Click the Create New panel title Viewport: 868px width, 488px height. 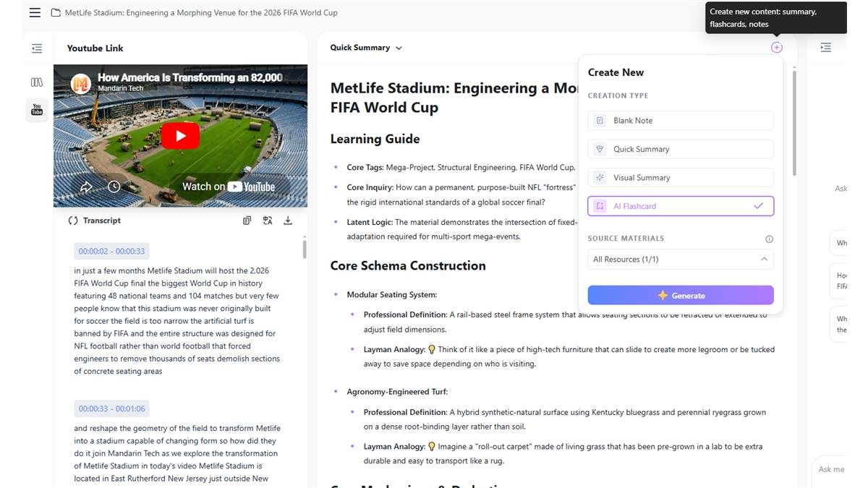tap(616, 72)
